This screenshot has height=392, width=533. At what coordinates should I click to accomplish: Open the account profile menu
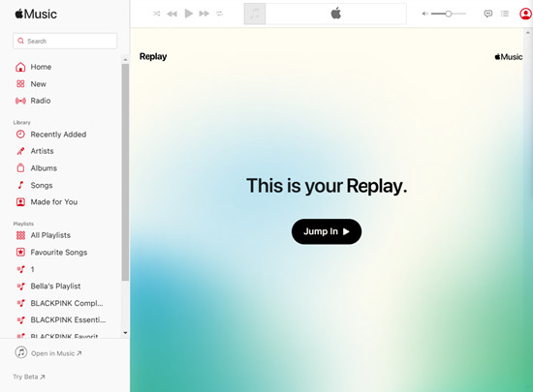pos(525,14)
